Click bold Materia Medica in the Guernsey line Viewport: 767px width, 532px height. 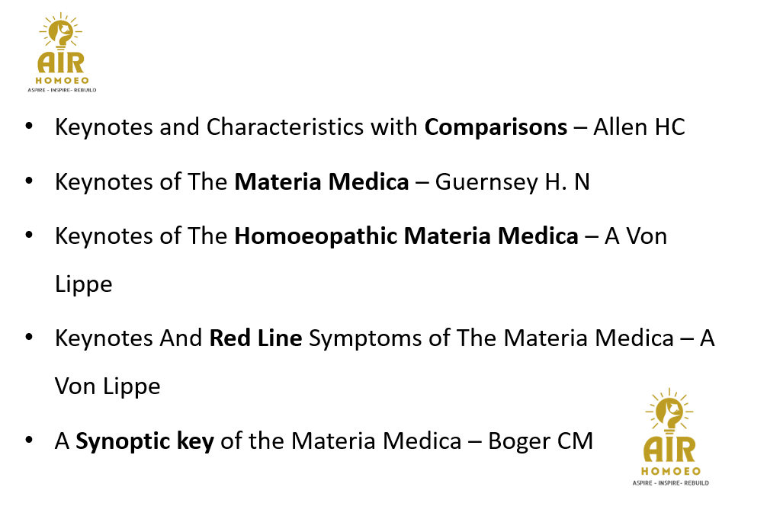[321, 182]
